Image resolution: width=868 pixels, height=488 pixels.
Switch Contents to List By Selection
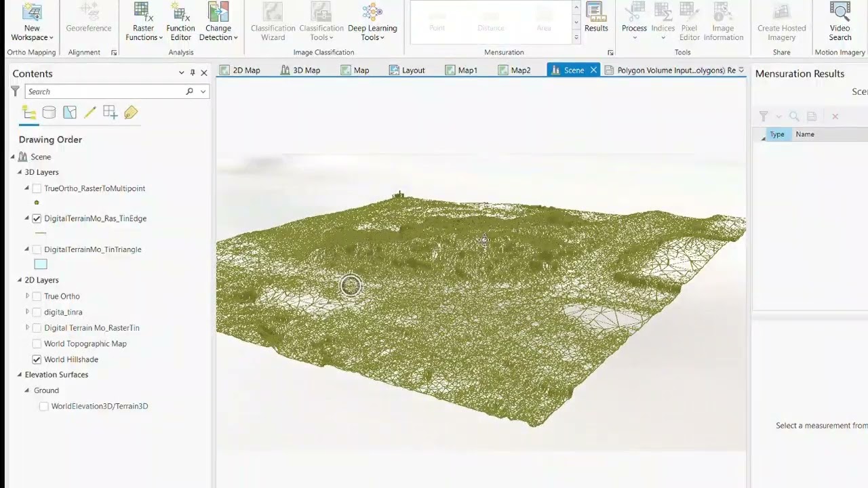click(69, 113)
